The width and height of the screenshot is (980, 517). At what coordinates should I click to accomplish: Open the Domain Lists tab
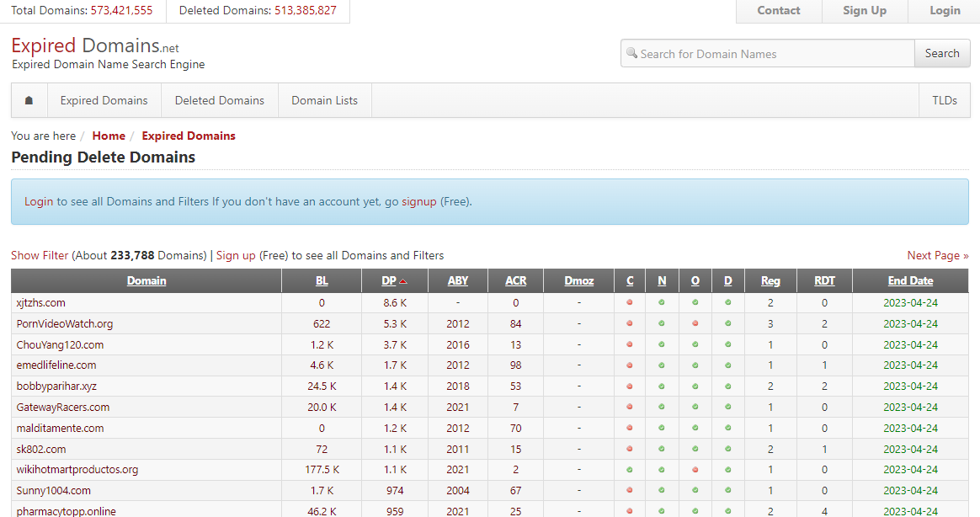(x=324, y=100)
